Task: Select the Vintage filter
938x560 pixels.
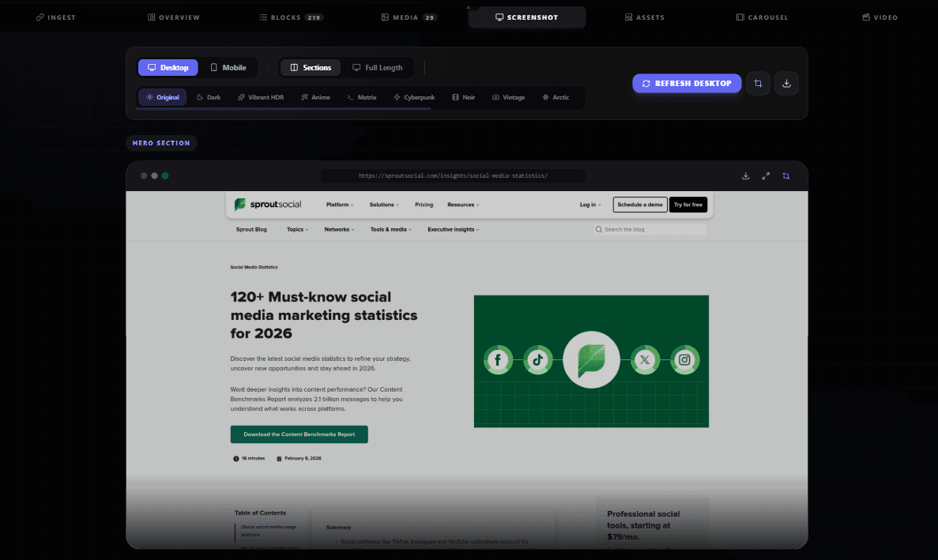Action: tap(508, 97)
